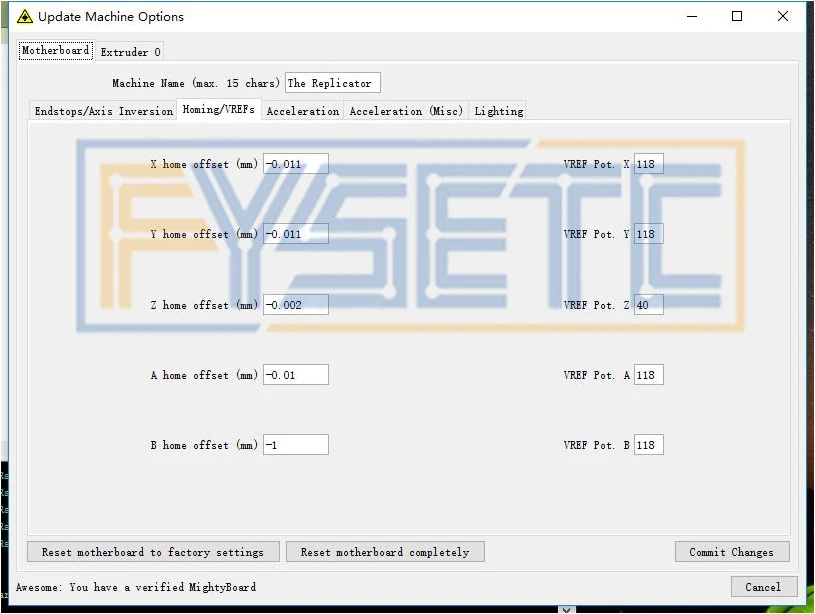Image resolution: width=815 pixels, height=614 pixels.
Task: Click the 'VREF Pot. A' label
Action: (x=597, y=375)
